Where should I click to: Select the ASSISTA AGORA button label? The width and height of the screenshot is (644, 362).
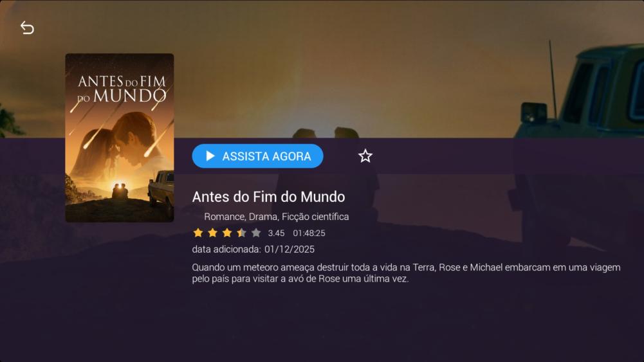pos(266,156)
